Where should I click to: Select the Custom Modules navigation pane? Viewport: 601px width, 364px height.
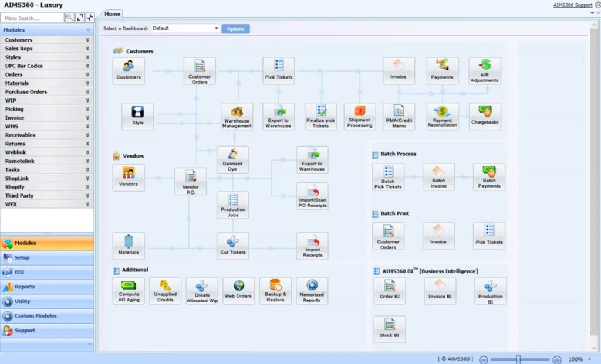pyautogui.click(x=47, y=316)
